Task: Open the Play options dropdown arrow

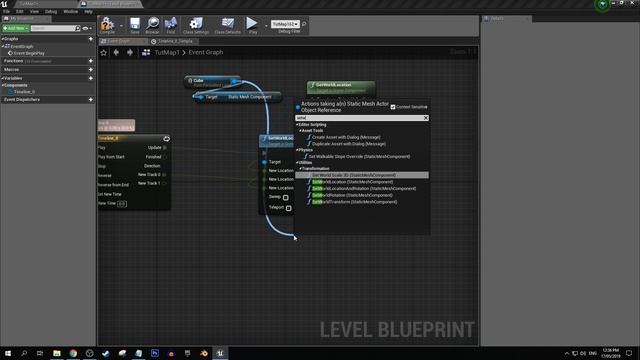Action: pos(266,26)
